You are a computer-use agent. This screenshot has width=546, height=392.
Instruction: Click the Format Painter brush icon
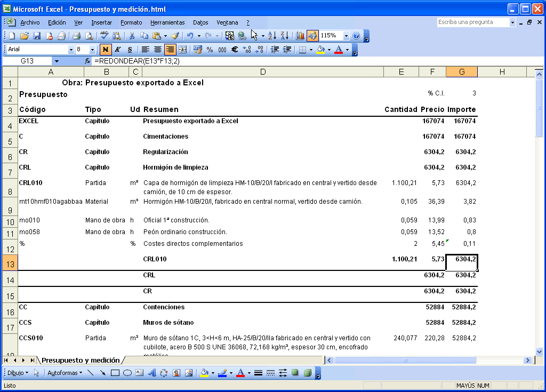click(176, 36)
